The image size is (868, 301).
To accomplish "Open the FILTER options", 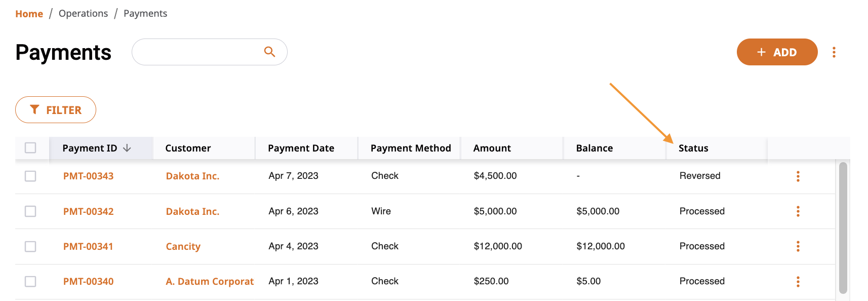I will pos(56,110).
